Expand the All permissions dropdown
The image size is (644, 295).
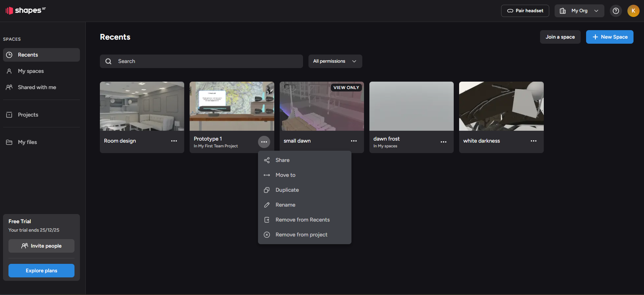[x=335, y=61]
